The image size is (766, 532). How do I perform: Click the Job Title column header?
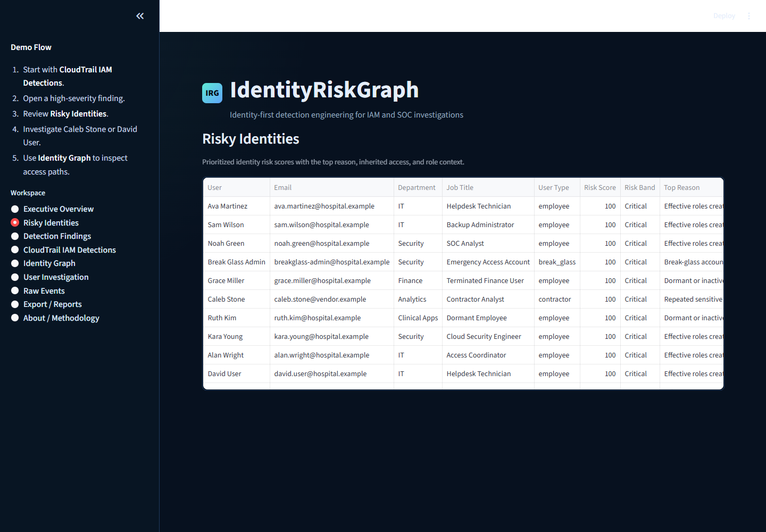pos(488,187)
